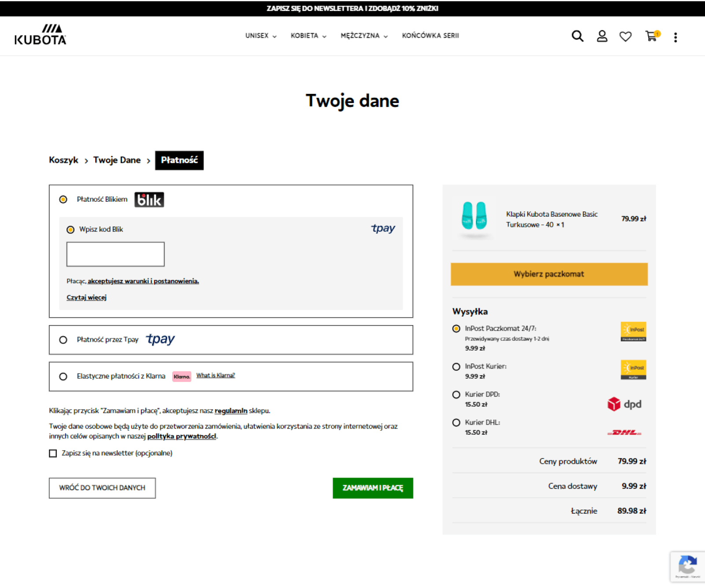The width and height of the screenshot is (705, 588).
Task: Enable the Zapisz się na newsletter checkbox
Action: (x=53, y=453)
